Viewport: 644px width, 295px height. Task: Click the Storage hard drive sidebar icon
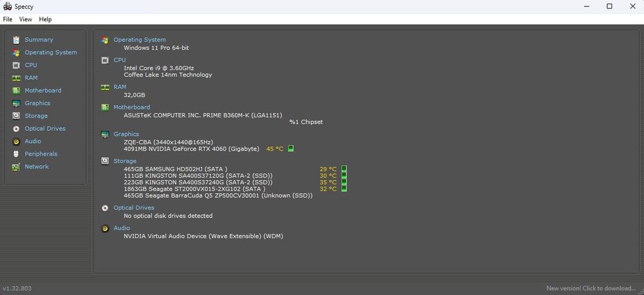[16, 116]
